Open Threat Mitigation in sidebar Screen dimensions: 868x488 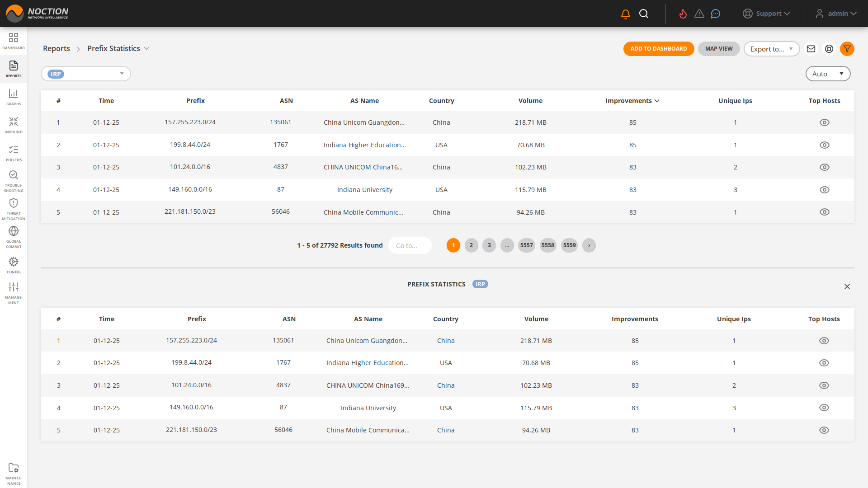click(14, 208)
